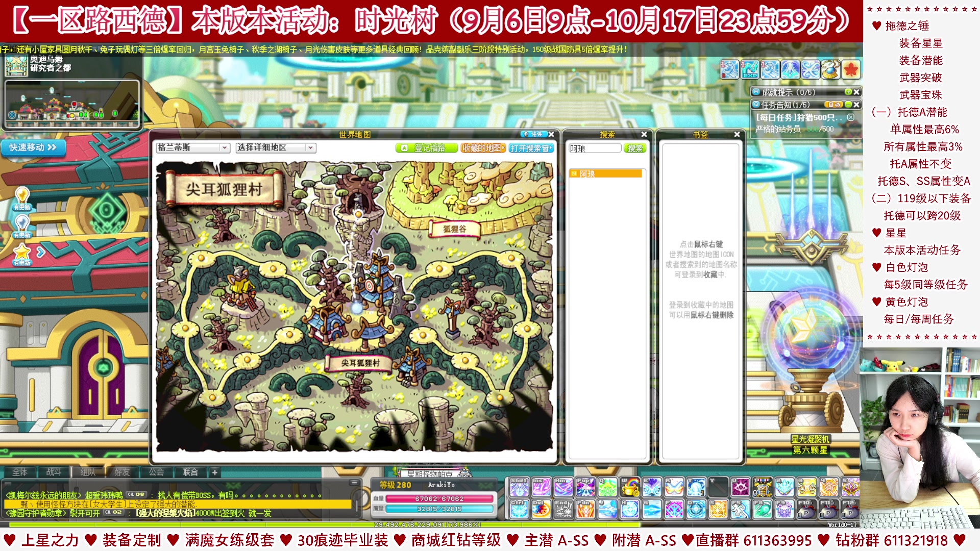Click the chat window scrollbar
The width and height of the screenshot is (980, 551).
click(356, 503)
